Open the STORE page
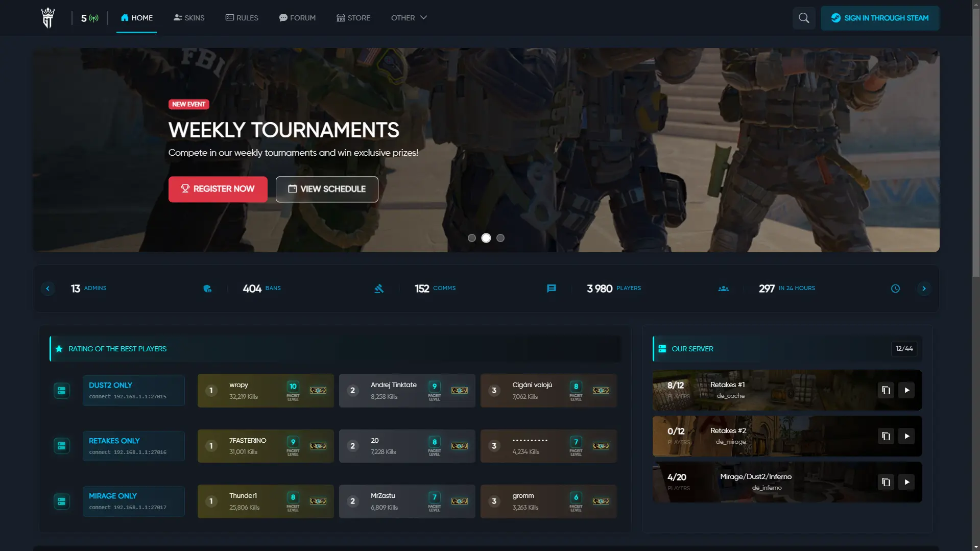The height and width of the screenshot is (551, 980). (x=353, y=18)
